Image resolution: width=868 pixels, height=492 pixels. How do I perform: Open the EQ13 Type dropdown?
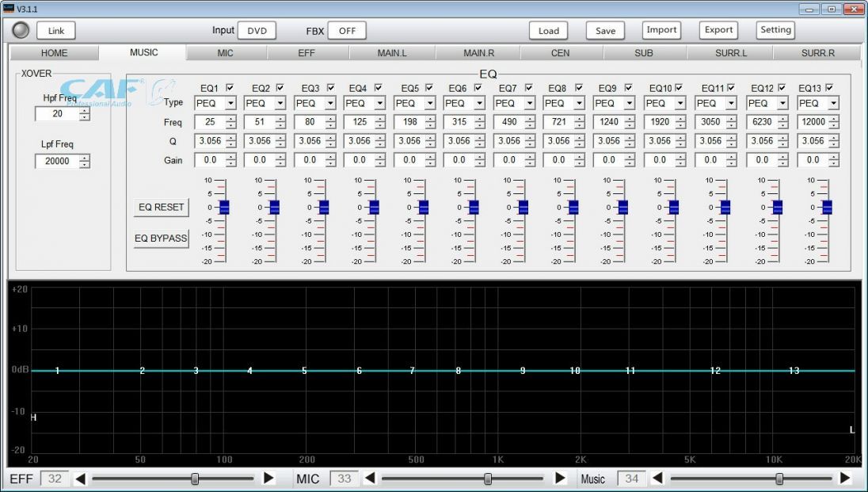[x=832, y=104]
